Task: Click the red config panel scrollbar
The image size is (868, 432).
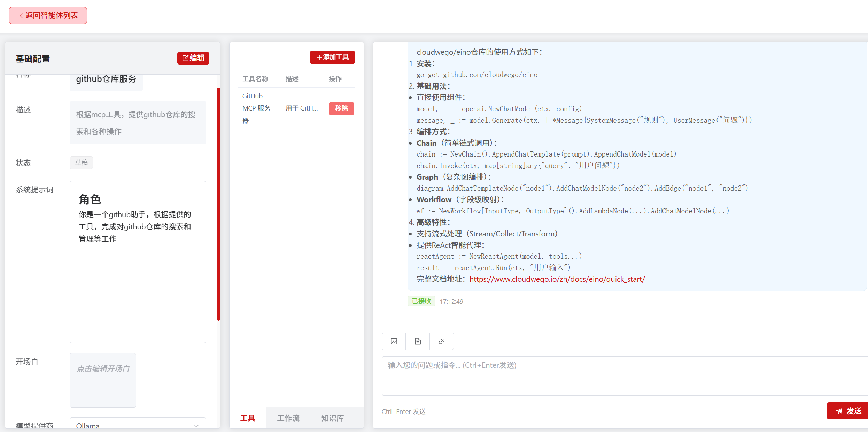Action: (x=218, y=204)
